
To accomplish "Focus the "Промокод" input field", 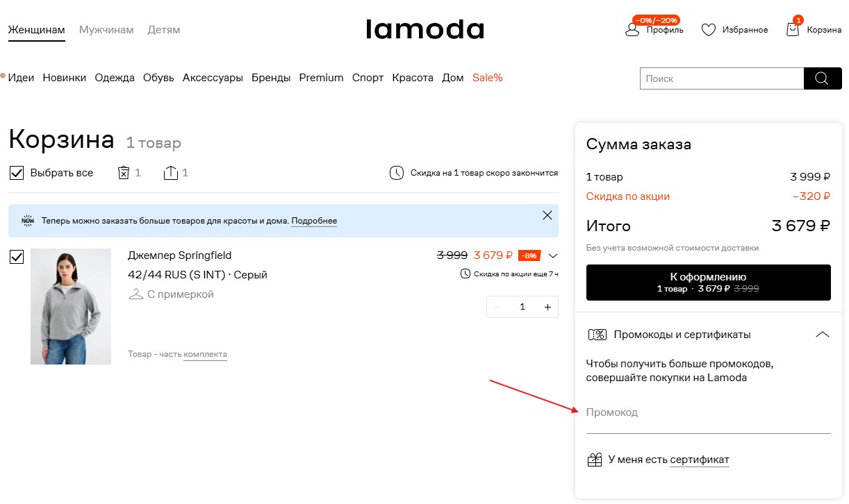I will coord(707,414).
